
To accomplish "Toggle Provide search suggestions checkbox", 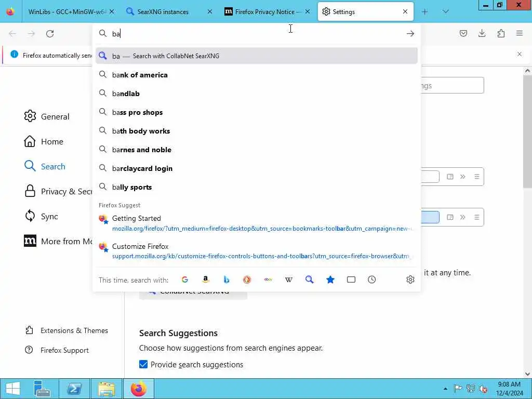I will click(x=143, y=364).
